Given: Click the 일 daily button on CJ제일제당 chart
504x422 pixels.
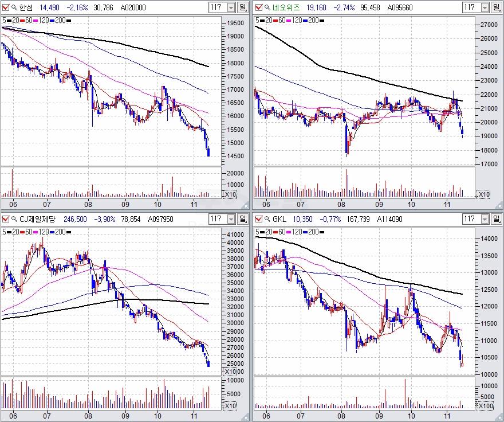Looking at the screenshot, I should [243, 218].
